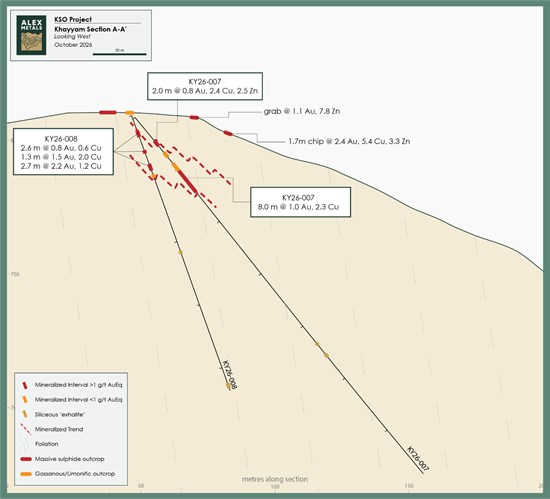Click 'Khayyam Section A-A'' heading

coord(90,29)
